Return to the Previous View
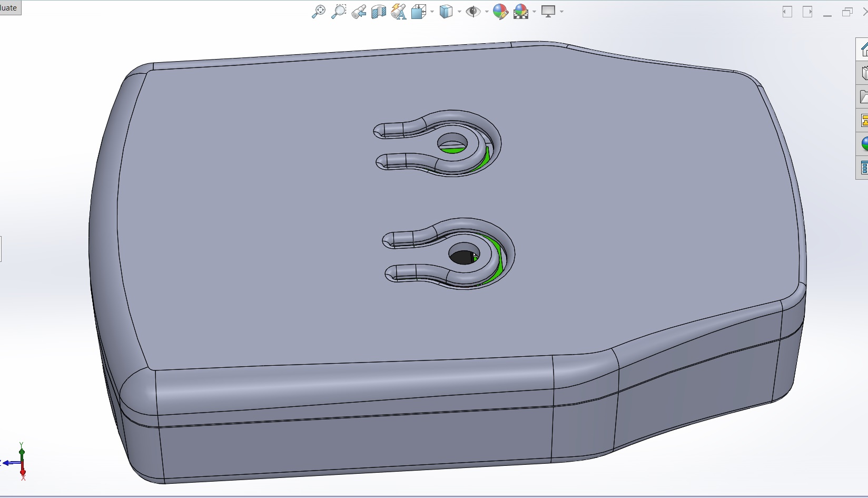 point(359,12)
